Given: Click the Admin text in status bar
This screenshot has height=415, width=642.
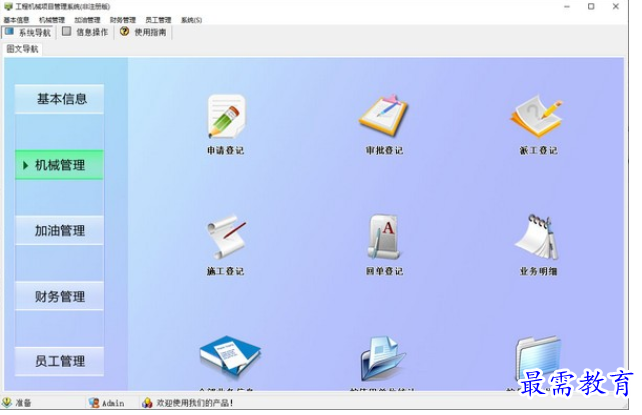Looking at the screenshot, I should point(113,403).
